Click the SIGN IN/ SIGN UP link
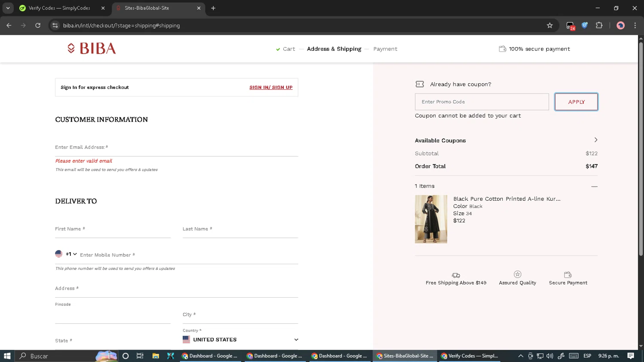Image resolution: width=644 pixels, height=362 pixels. click(x=271, y=87)
